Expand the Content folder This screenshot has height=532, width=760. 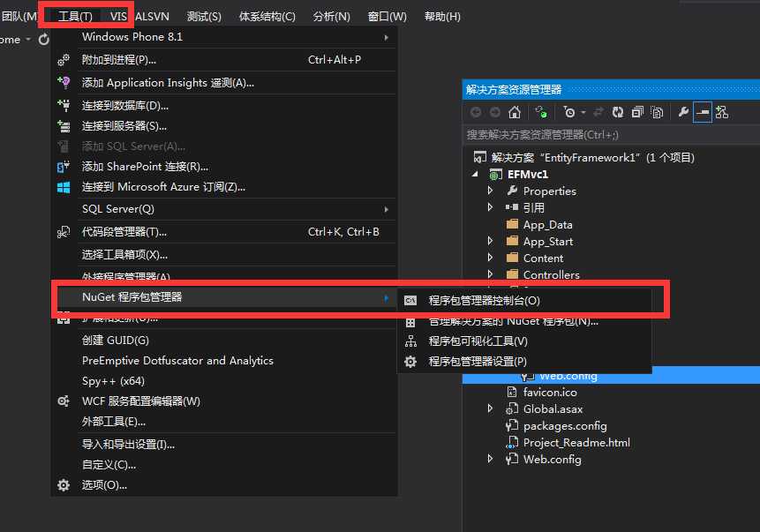tap(490, 258)
